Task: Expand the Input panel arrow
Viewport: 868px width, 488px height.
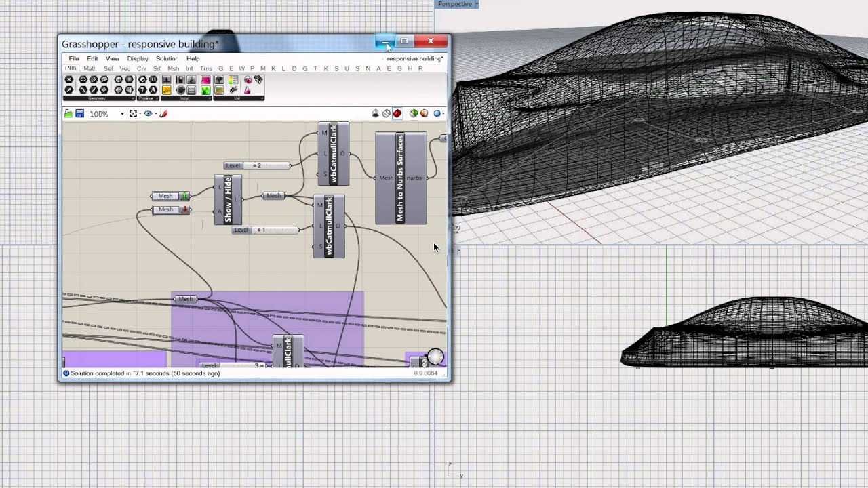Action: (x=210, y=98)
